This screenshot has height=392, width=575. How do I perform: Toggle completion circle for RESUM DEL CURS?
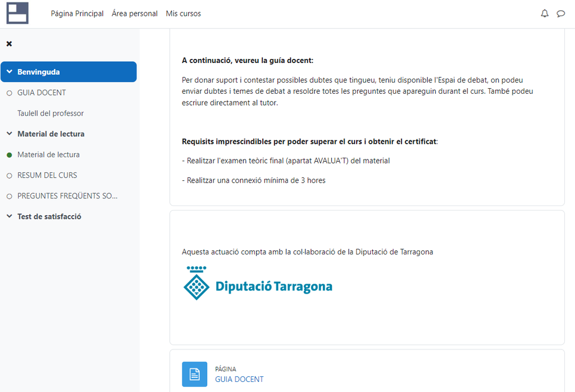(10, 176)
